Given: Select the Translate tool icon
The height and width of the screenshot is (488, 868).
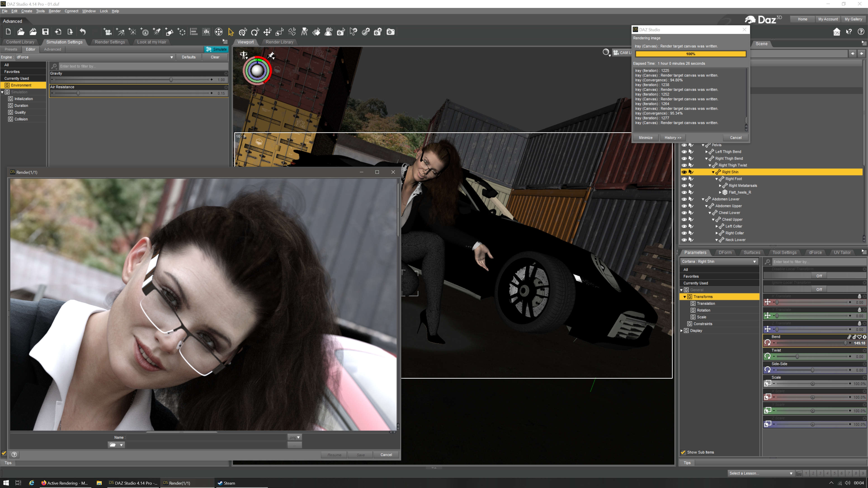Looking at the screenshot, I should (268, 32).
